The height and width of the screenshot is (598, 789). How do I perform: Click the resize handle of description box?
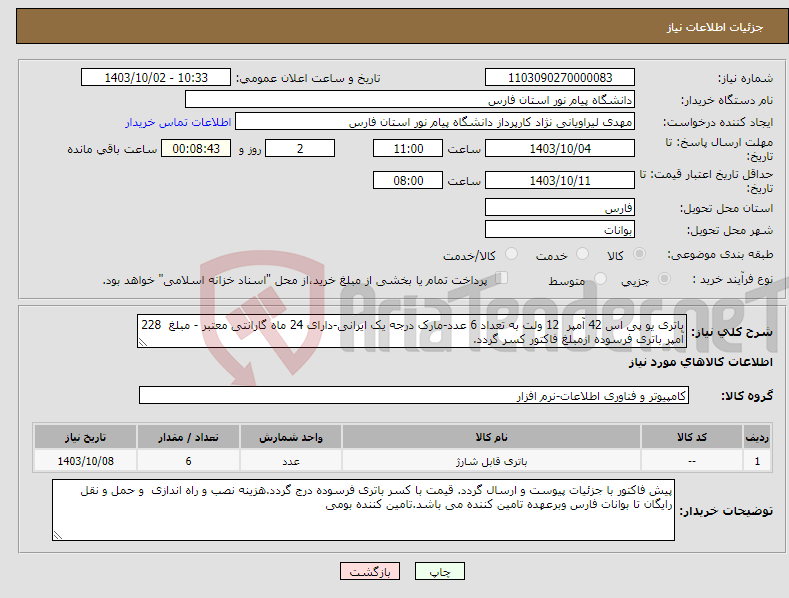click(142, 343)
